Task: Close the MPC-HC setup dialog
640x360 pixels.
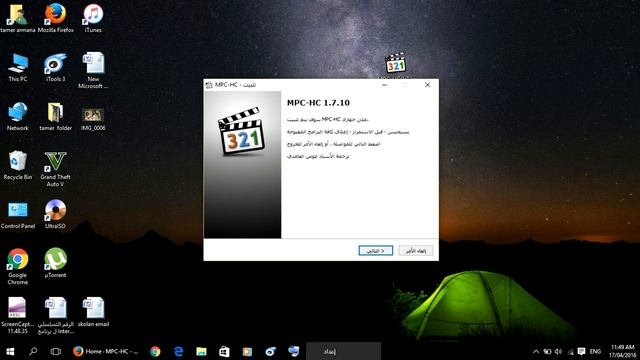Action: point(427,85)
